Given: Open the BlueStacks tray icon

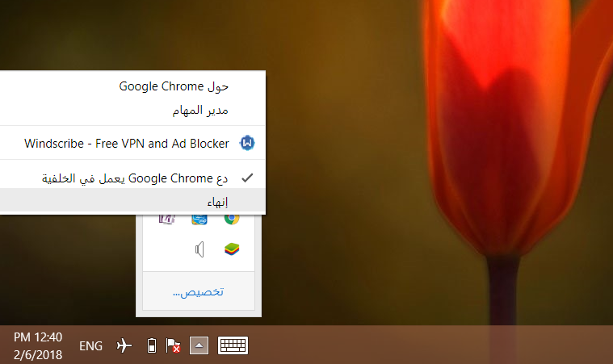Looking at the screenshot, I should tap(232, 249).
